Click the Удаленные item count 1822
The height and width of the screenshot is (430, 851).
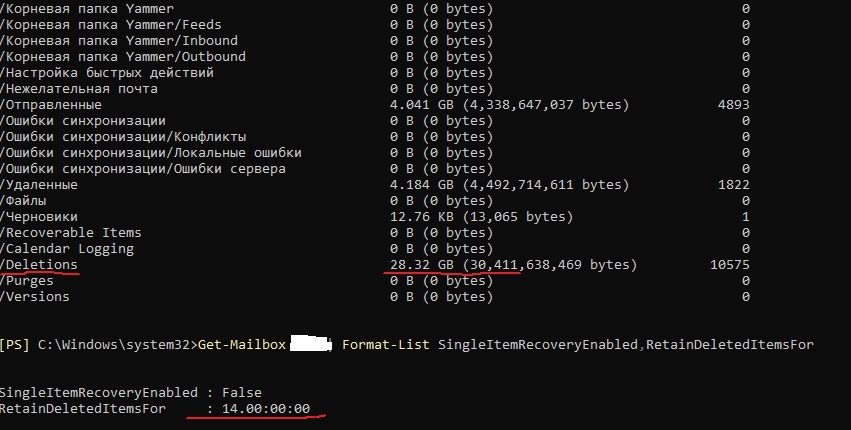[733, 185]
